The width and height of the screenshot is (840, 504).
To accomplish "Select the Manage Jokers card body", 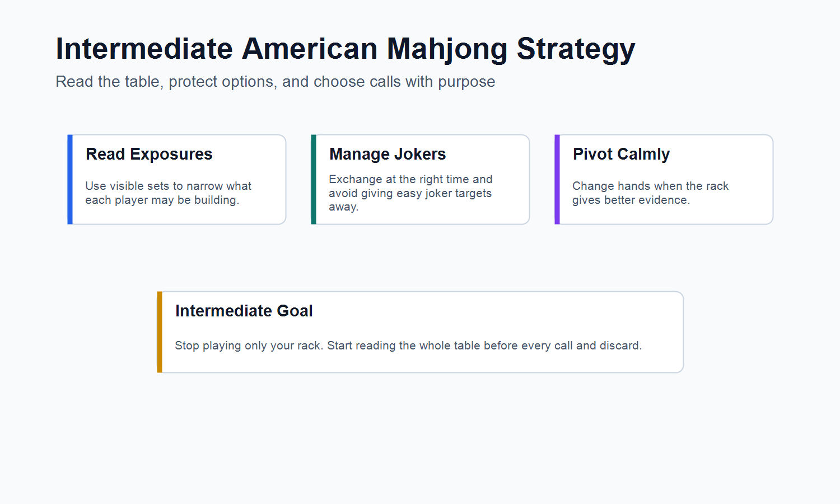I will click(421, 179).
